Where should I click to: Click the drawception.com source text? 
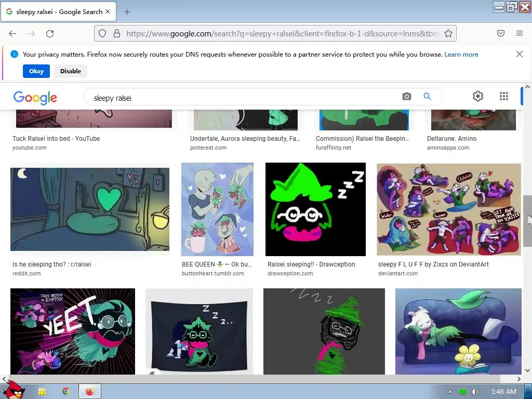290,273
